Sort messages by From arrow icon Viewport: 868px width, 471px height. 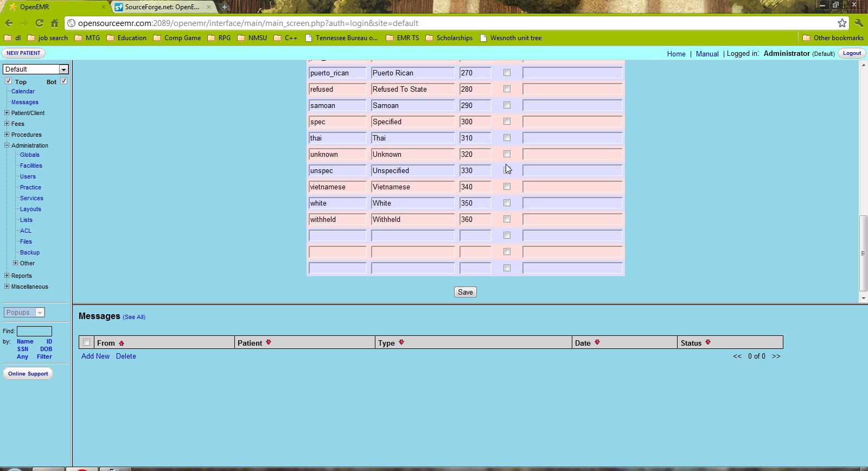pyautogui.click(x=122, y=343)
